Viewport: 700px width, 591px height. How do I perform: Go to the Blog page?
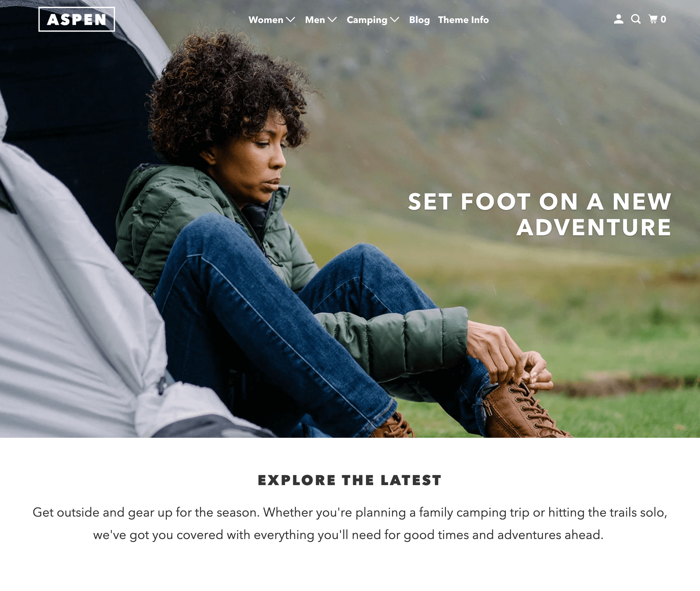pyautogui.click(x=419, y=20)
